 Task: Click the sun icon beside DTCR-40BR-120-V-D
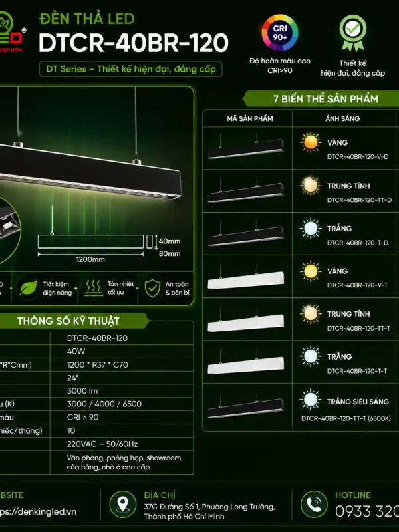(x=311, y=142)
